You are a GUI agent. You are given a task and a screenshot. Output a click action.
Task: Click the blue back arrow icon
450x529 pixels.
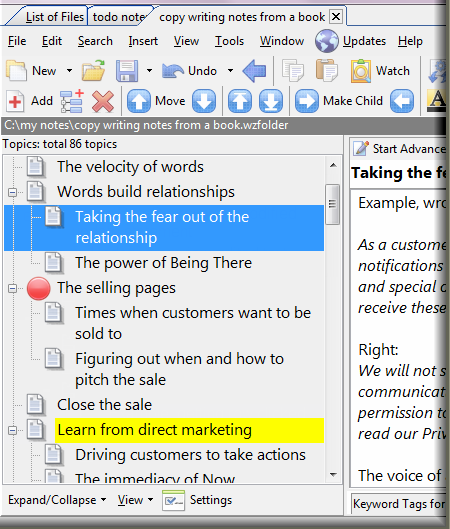click(254, 71)
